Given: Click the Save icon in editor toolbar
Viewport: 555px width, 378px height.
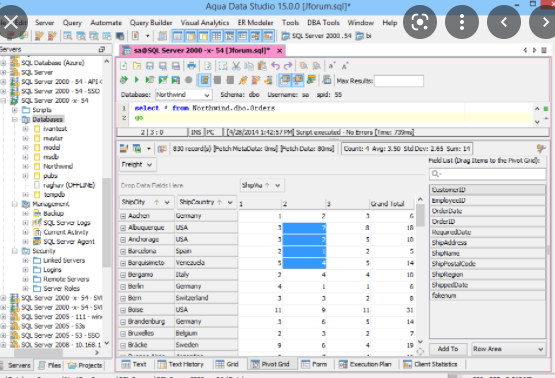Looking at the screenshot, I should (150, 66).
